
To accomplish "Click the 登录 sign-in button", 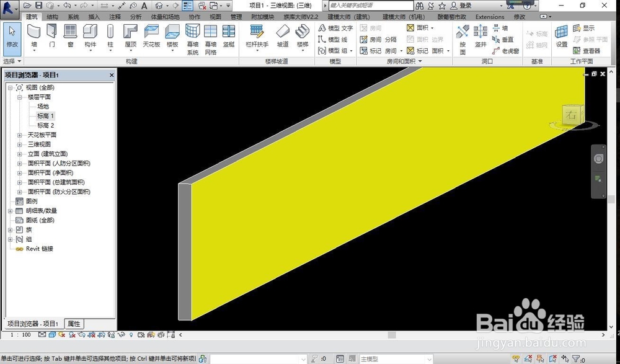I will point(461,6).
